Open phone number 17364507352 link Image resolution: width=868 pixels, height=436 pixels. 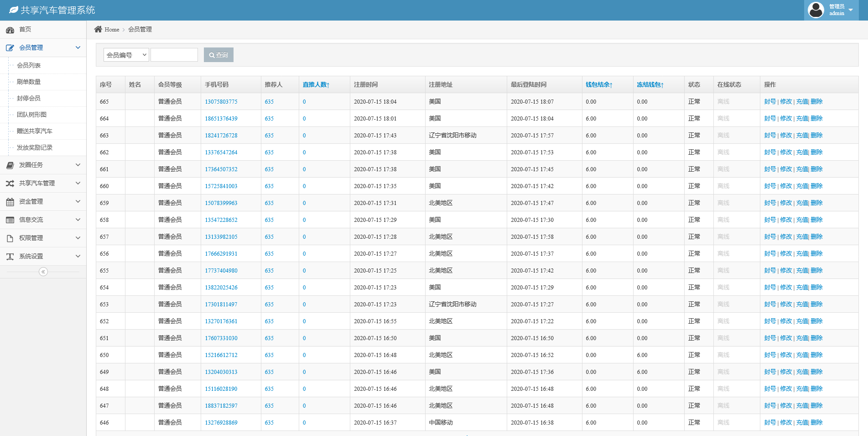pyautogui.click(x=221, y=169)
